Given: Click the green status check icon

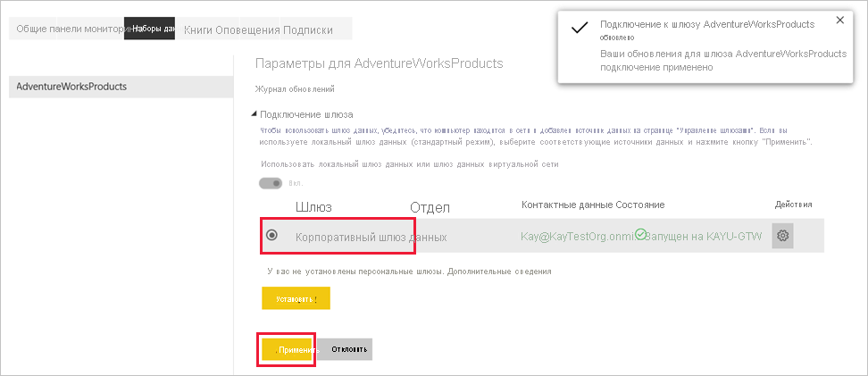Looking at the screenshot, I should 640,235.
